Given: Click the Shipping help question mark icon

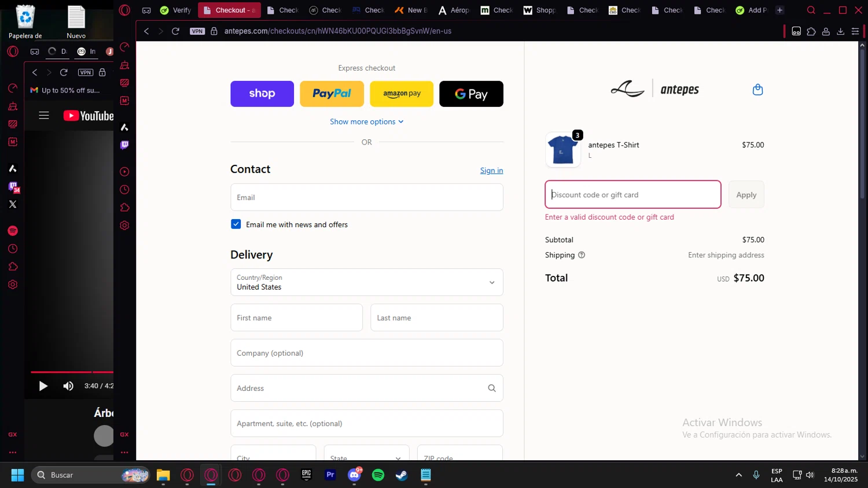Looking at the screenshot, I should [582, 255].
